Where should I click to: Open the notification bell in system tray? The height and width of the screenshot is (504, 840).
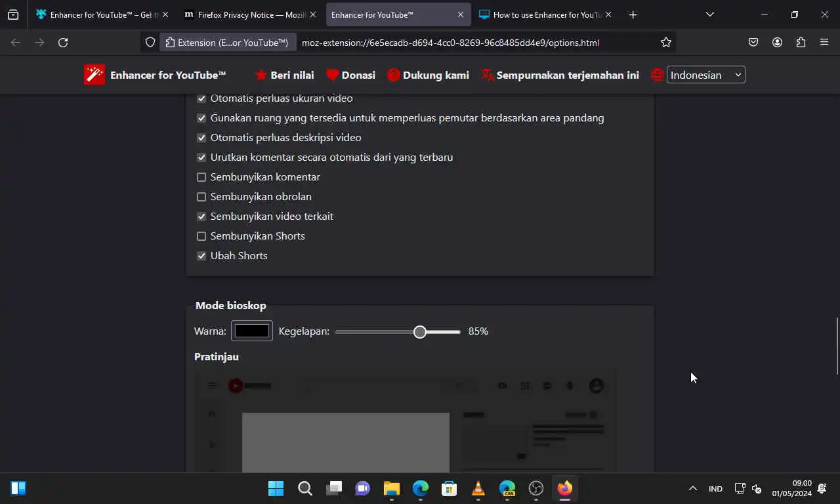tap(822, 488)
